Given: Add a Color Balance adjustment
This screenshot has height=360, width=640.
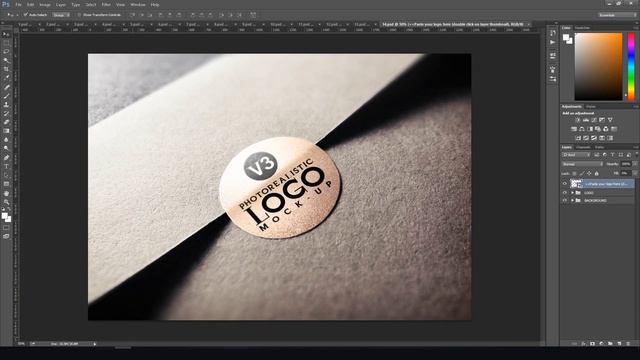Looking at the screenshot, I should (x=582, y=129).
